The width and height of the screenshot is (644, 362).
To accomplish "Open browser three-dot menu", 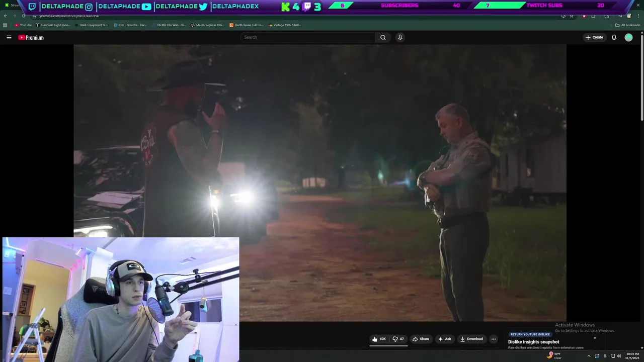I will pos(638,16).
